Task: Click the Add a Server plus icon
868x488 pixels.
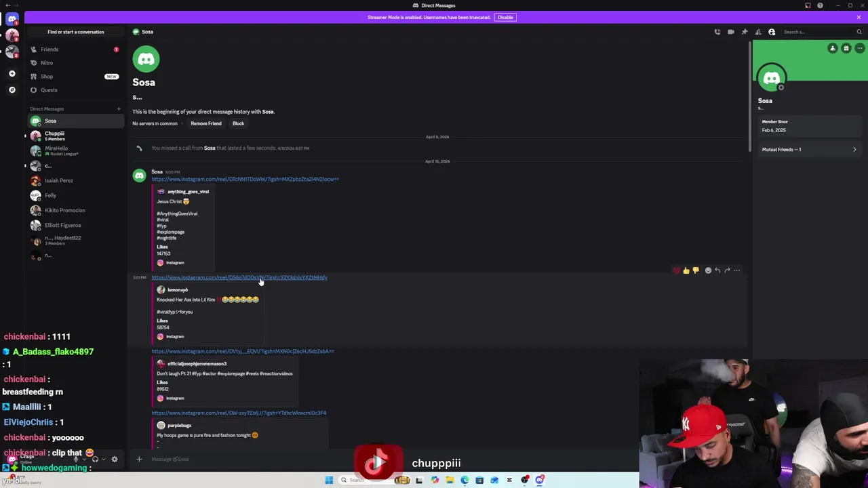Action: [x=12, y=73]
